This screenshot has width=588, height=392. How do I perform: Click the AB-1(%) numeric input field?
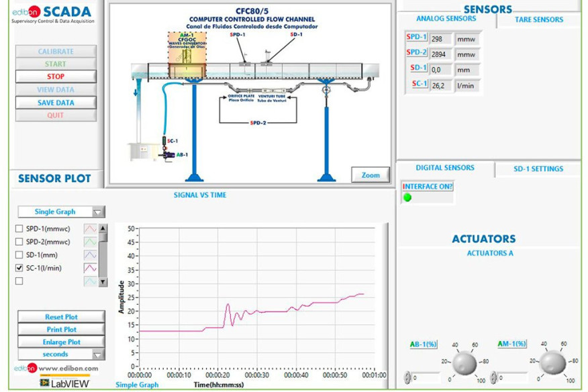coord(426,378)
